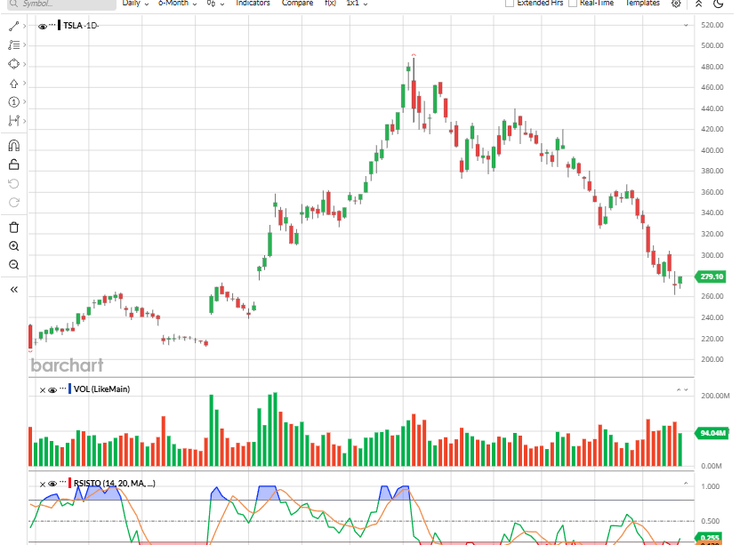Open the Indicators menu

[253, 4]
